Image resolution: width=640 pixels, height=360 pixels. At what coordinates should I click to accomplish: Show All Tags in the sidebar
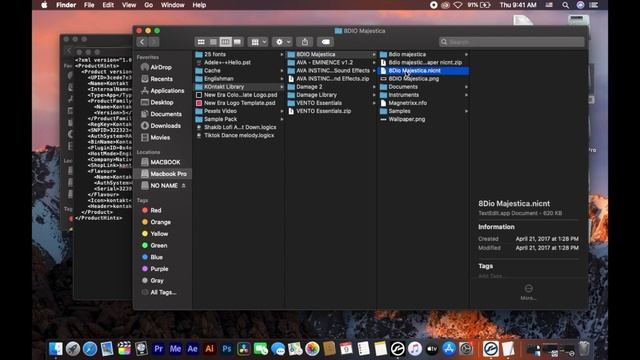click(x=159, y=293)
